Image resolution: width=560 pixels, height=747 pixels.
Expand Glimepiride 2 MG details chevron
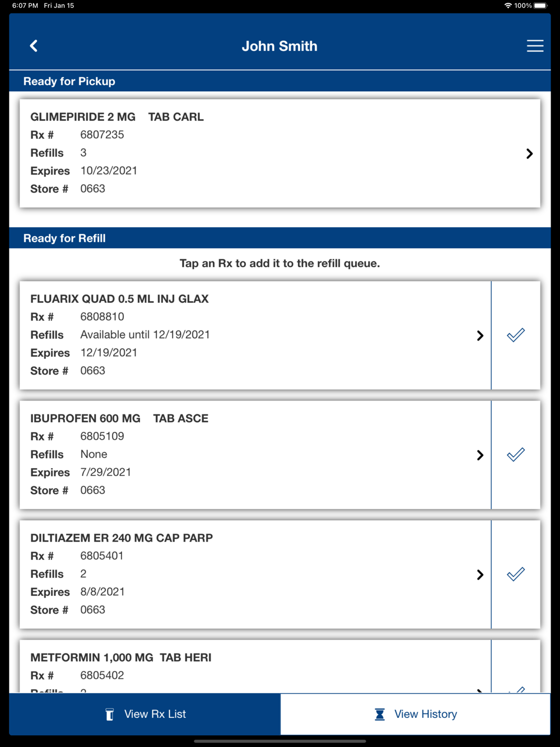click(529, 153)
